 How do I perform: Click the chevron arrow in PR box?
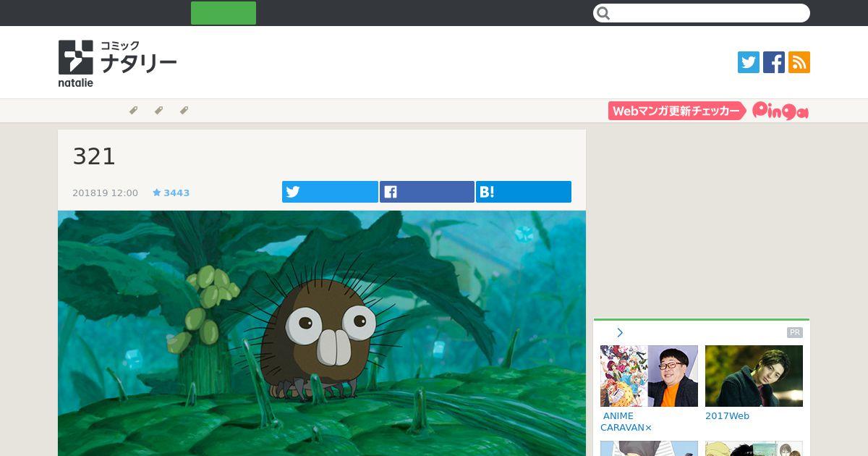point(620,333)
